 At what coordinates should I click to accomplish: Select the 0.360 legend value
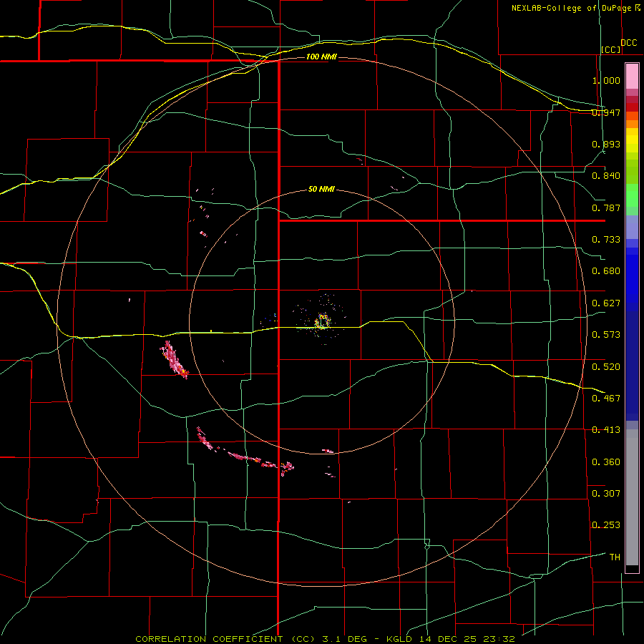[606, 462]
